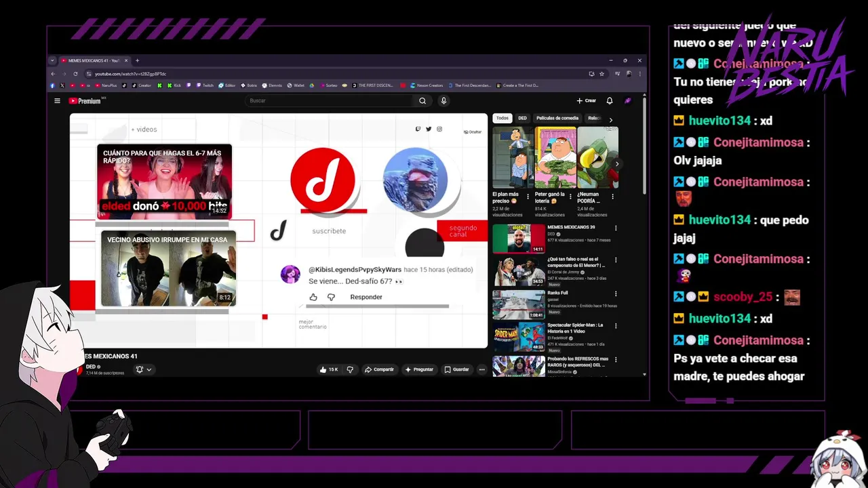Screen dimensions: 868x488
Task: Open the MEMES MEXICANOS 39 video thumbnail
Action: [x=519, y=239]
